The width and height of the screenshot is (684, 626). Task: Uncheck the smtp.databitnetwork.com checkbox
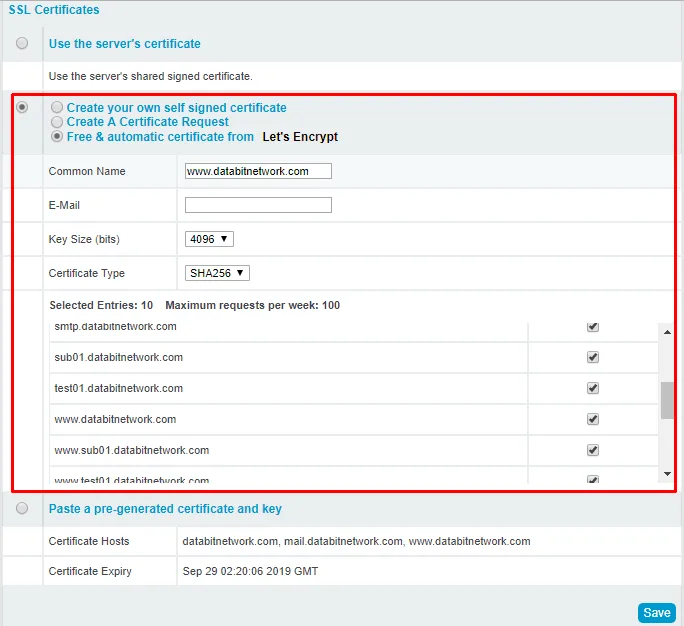tap(593, 327)
